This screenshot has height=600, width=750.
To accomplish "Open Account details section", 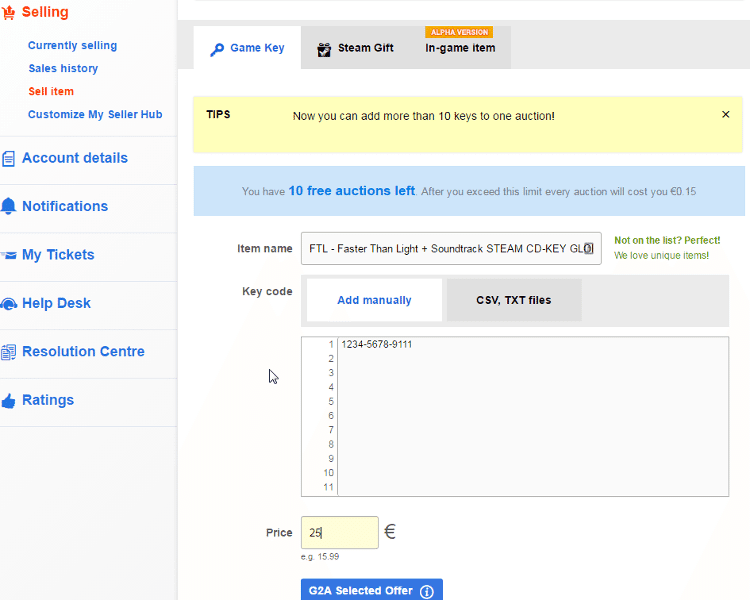I will (x=75, y=158).
